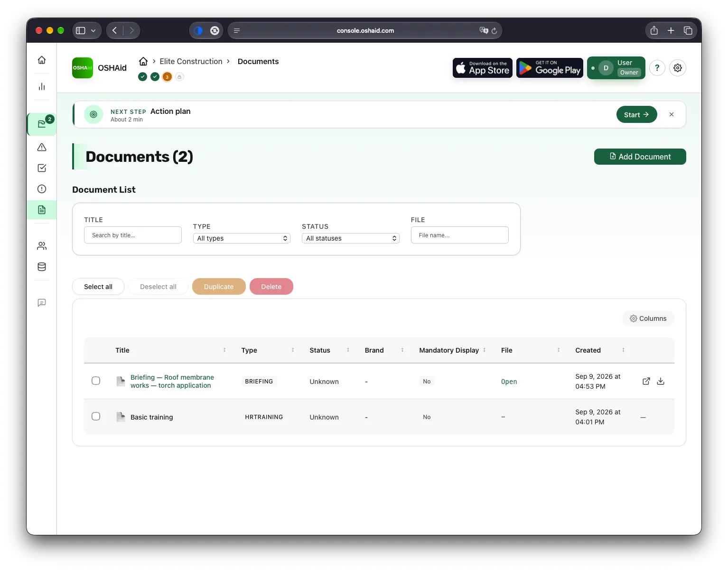Click the breadcrumb home icon

click(x=143, y=61)
